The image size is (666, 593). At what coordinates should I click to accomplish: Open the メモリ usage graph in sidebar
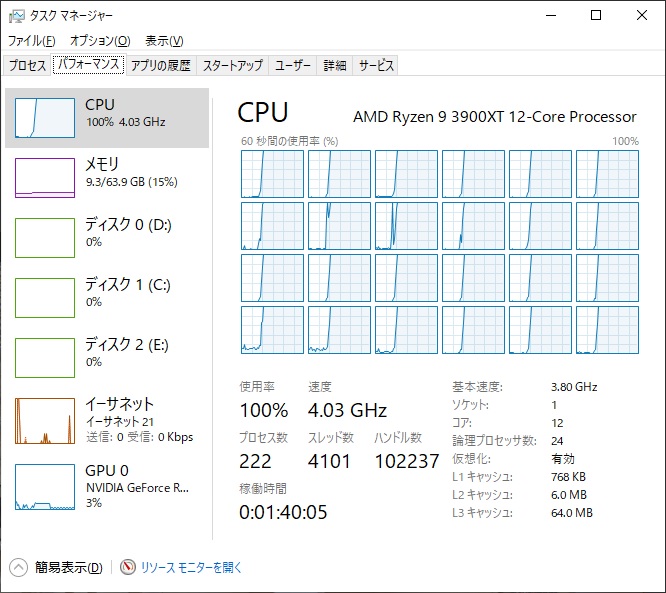[44, 177]
